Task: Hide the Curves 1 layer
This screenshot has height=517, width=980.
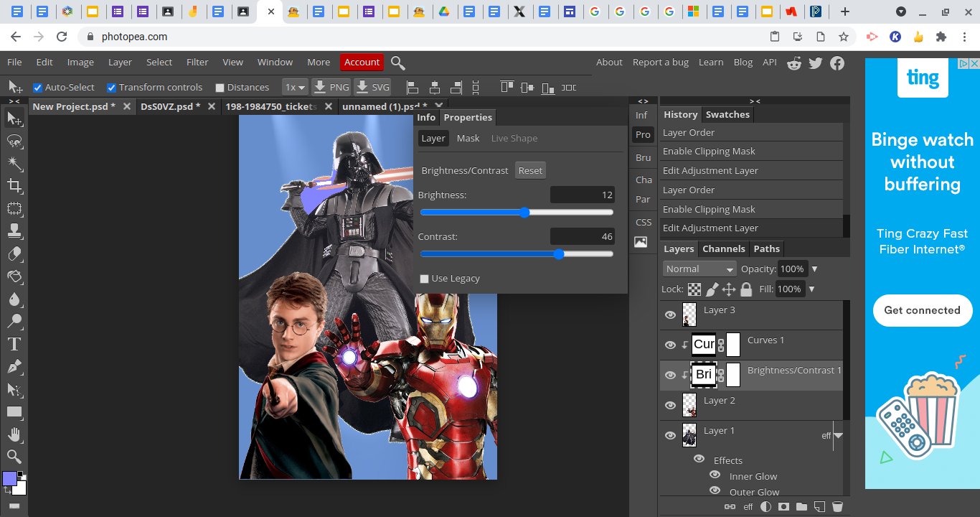Action: (x=670, y=345)
